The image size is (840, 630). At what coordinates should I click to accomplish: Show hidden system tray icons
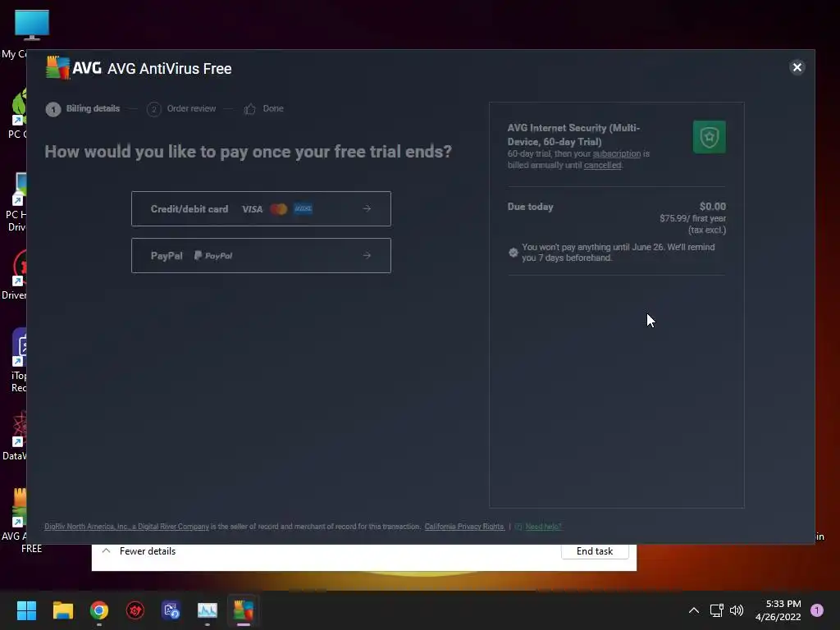point(694,610)
